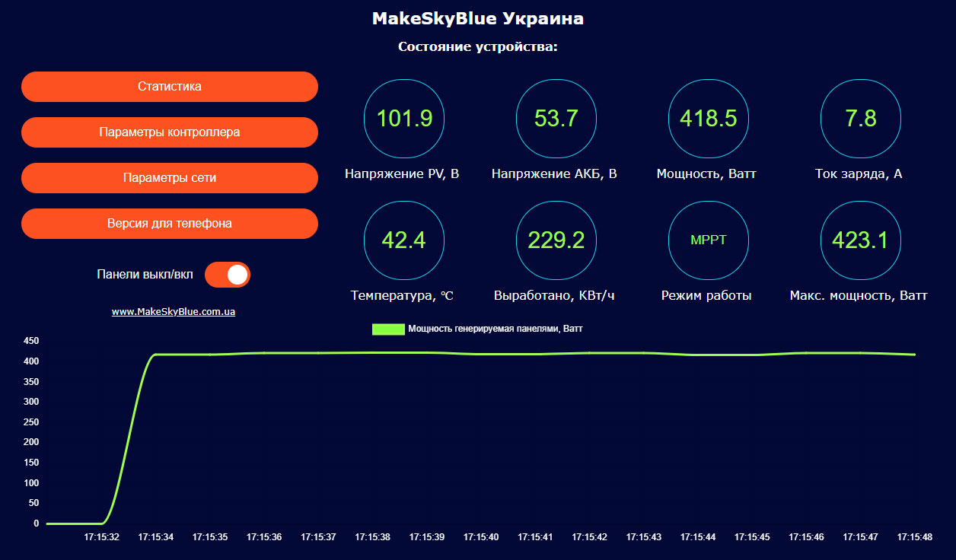Open the Статистика page
956x560 pixels.
click(x=170, y=87)
